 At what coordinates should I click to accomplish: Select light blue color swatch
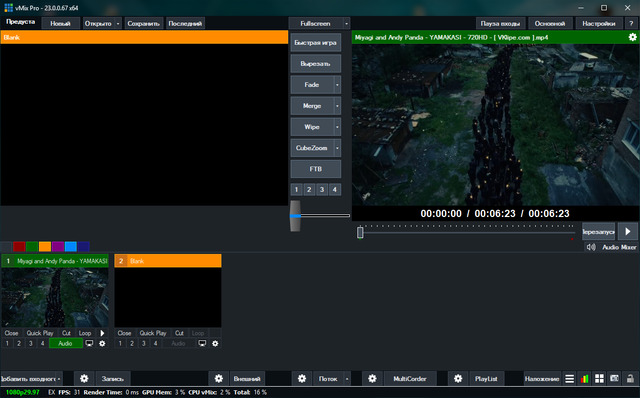(x=71, y=247)
